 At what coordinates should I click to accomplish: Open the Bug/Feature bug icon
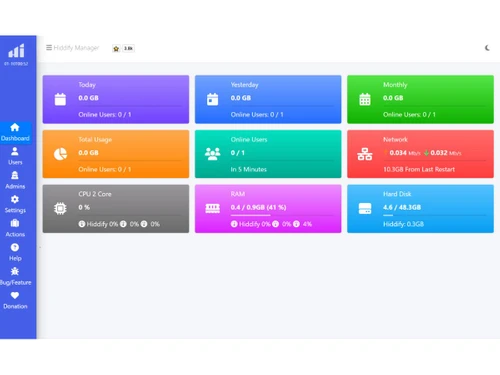15,271
